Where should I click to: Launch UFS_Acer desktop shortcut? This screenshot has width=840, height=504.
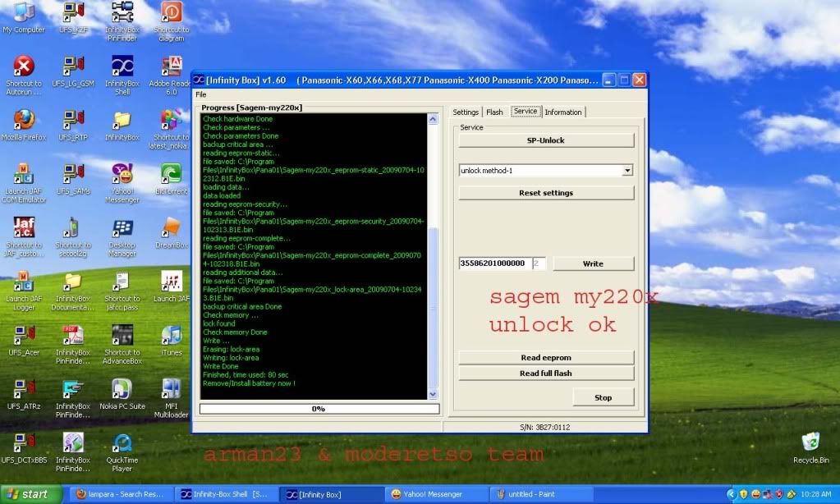pyautogui.click(x=24, y=341)
